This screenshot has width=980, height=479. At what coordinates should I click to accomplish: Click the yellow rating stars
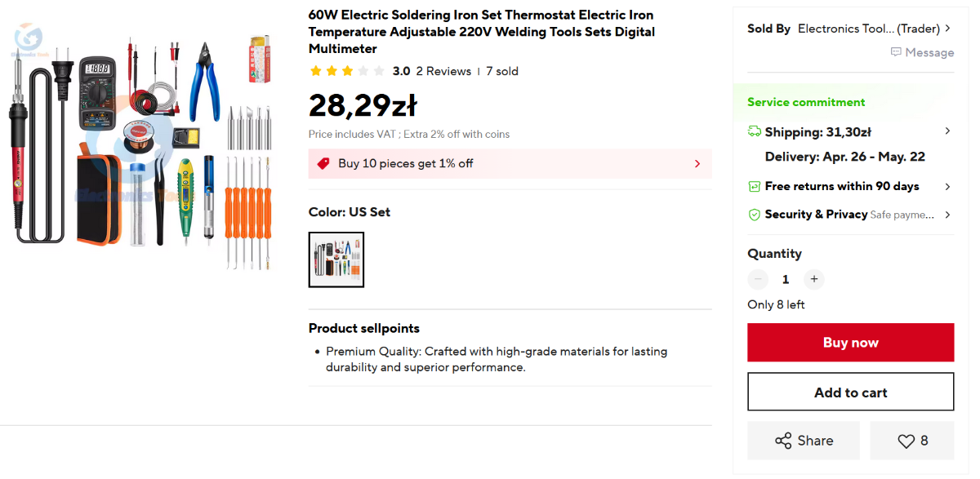(346, 71)
